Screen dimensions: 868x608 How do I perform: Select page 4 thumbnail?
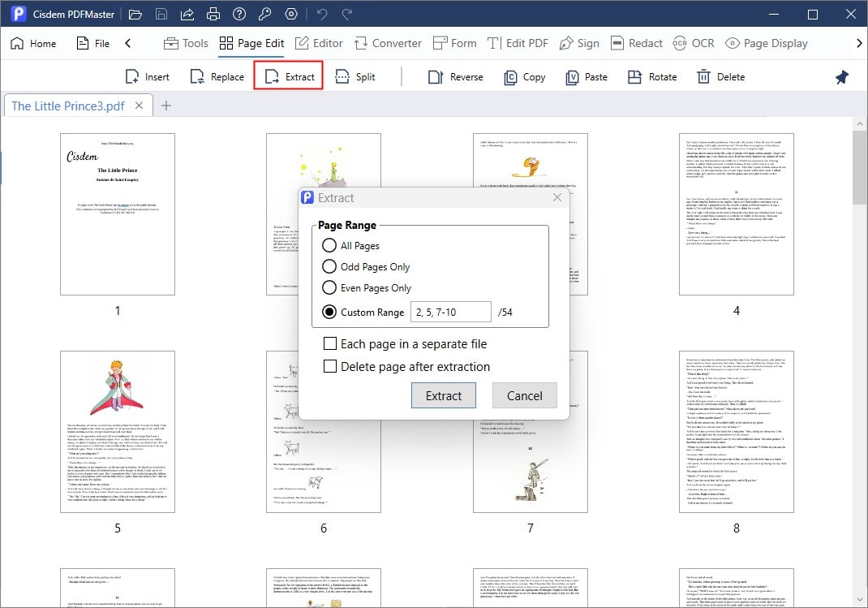click(x=737, y=214)
